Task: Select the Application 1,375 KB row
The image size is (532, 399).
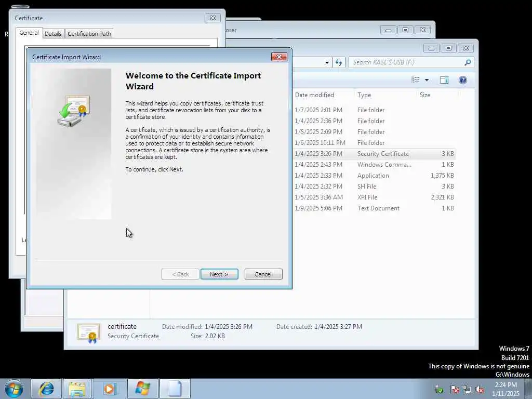Action: pos(374,176)
